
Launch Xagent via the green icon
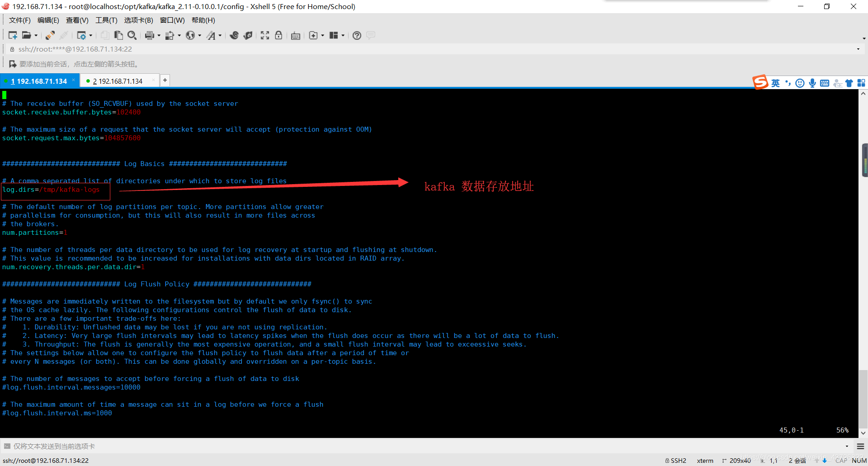(x=248, y=35)
